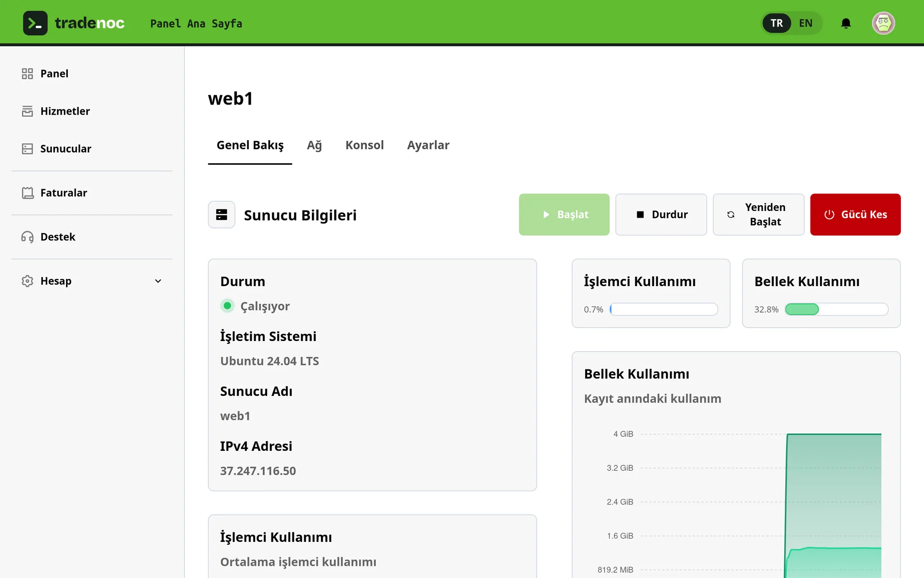Open the Konsol tab
Screen dimensions: 924x578
coord(364,145)
